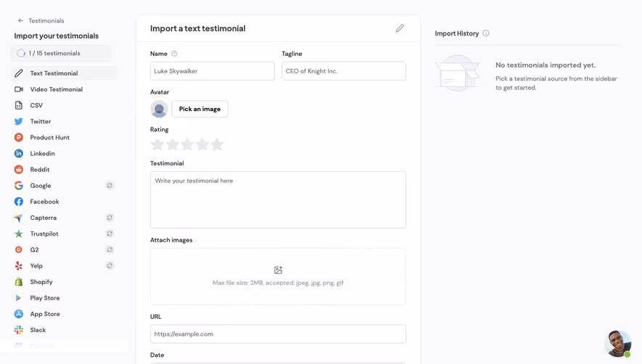Click the Google logo icon
Image resolution: width=642 pixels, height=364 pixels.
pyautogui.click(x=19, y=186)
